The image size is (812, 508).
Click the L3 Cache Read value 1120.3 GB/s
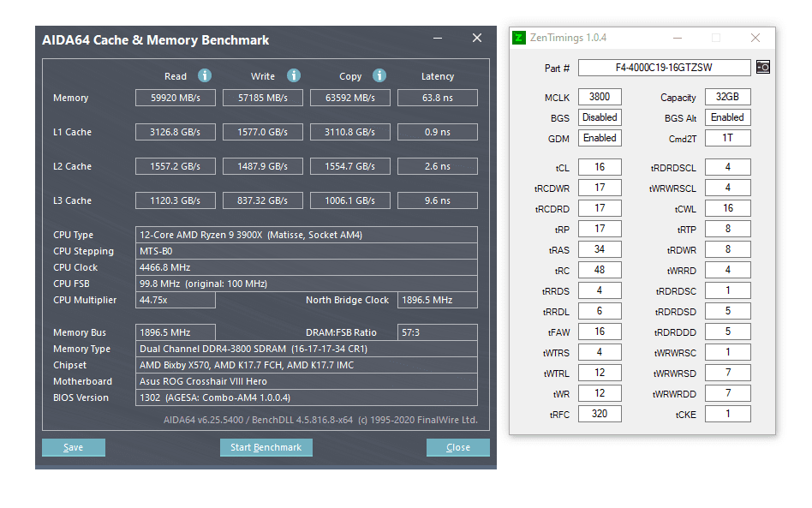point(176,200)
